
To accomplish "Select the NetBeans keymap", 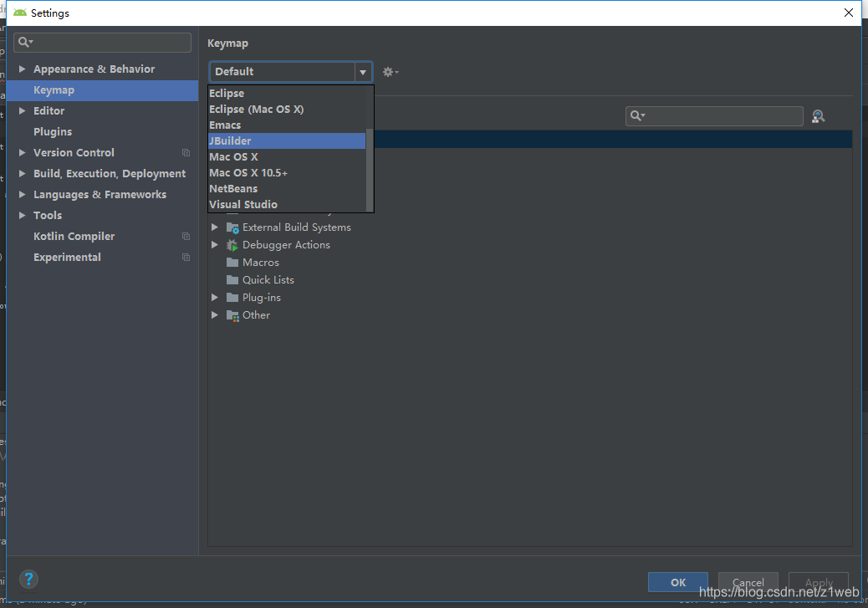I will (287, 189).
